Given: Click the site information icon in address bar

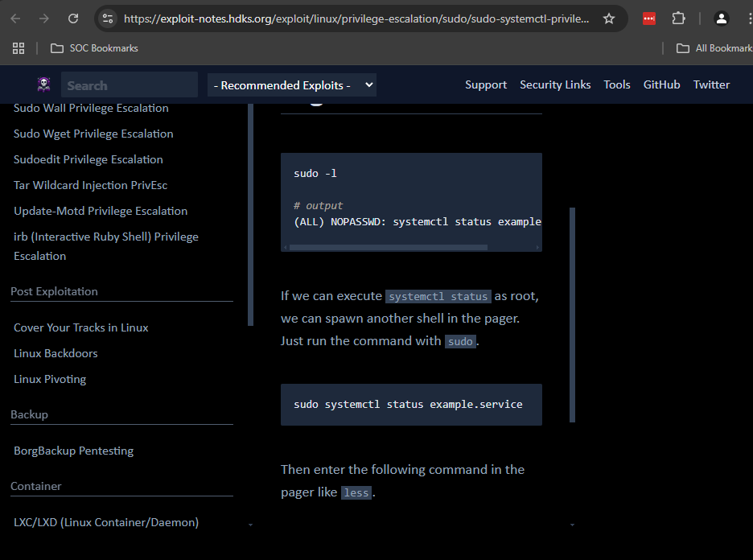Looking at the screenshot, I should (x=108, y=19).
